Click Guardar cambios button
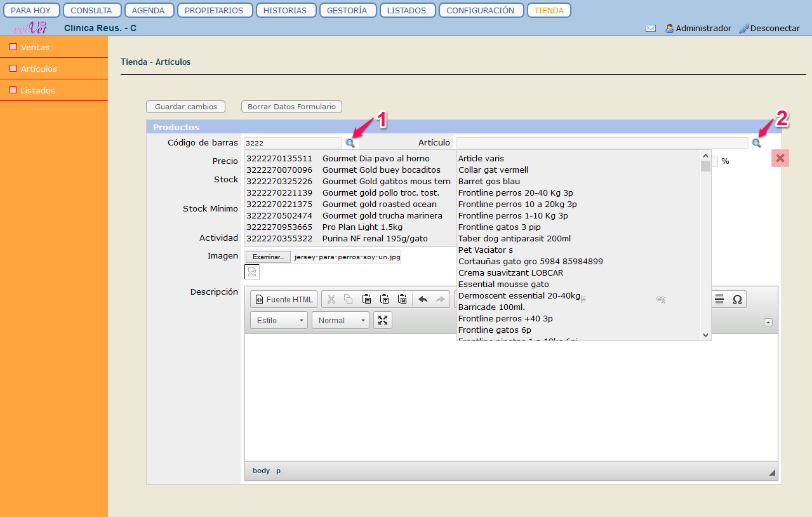 tap(185, 107)
